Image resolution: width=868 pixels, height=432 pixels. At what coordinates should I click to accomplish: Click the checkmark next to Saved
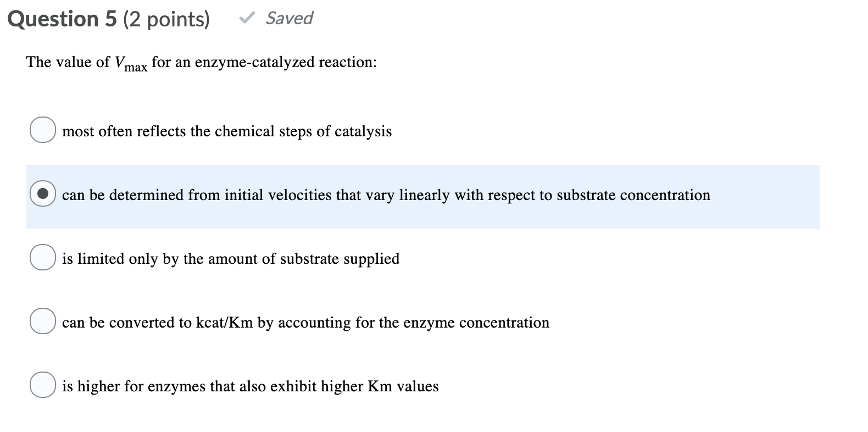coord(248,18)
